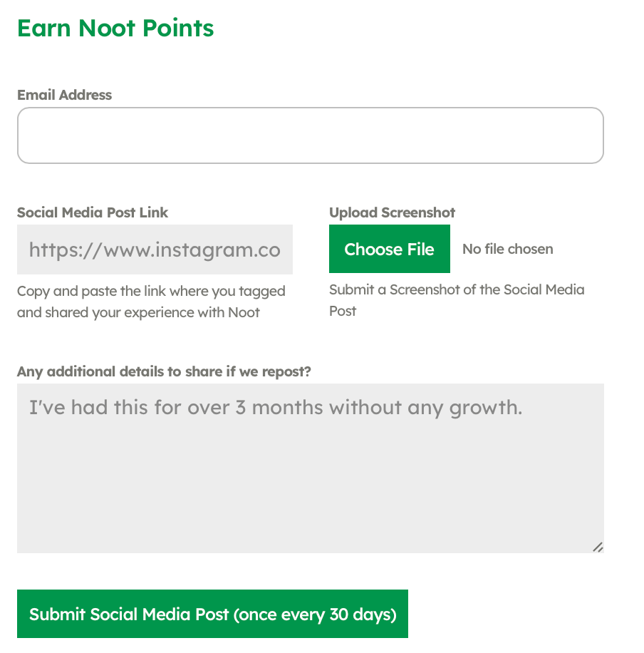Grab the textarea resize handle icon

pos(598,547)
